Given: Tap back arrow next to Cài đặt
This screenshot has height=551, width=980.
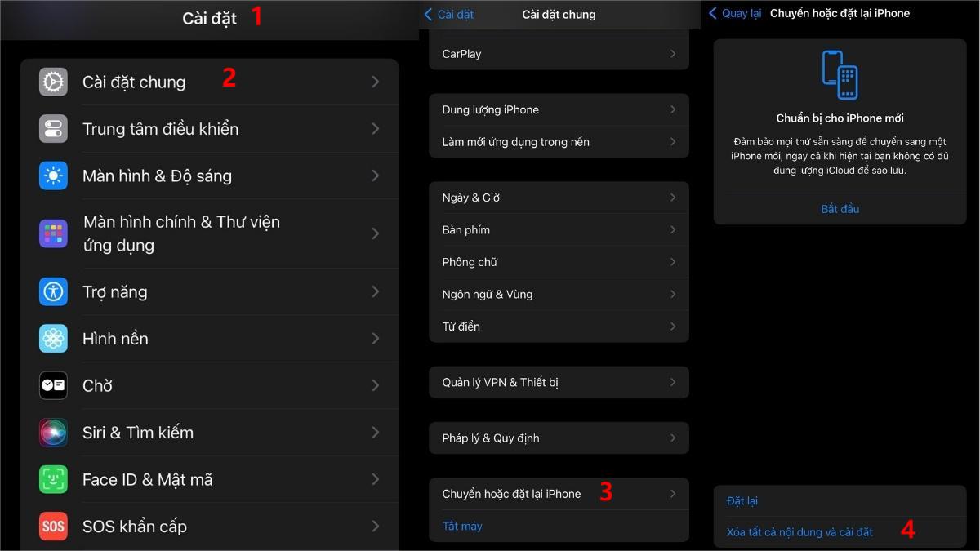Looking at the screenshot, I should (428, 15).
